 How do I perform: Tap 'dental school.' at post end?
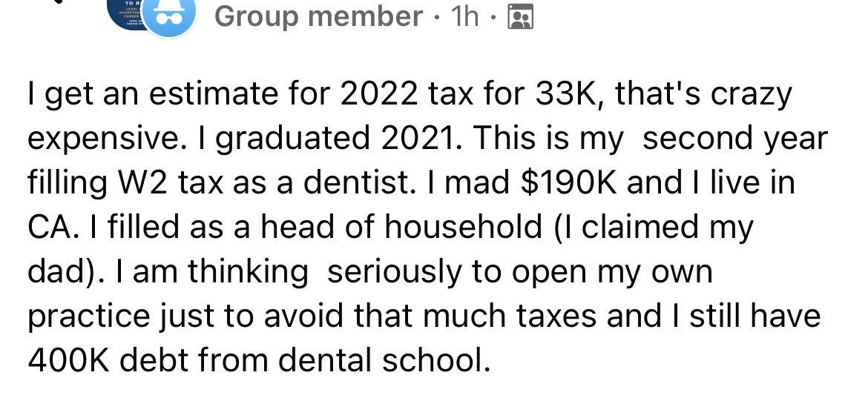pyautogui.click(x=384, y=361)
